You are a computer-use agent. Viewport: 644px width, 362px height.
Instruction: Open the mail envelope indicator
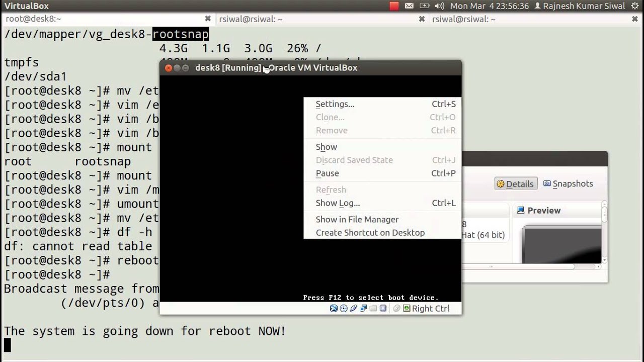coord(409,6)
